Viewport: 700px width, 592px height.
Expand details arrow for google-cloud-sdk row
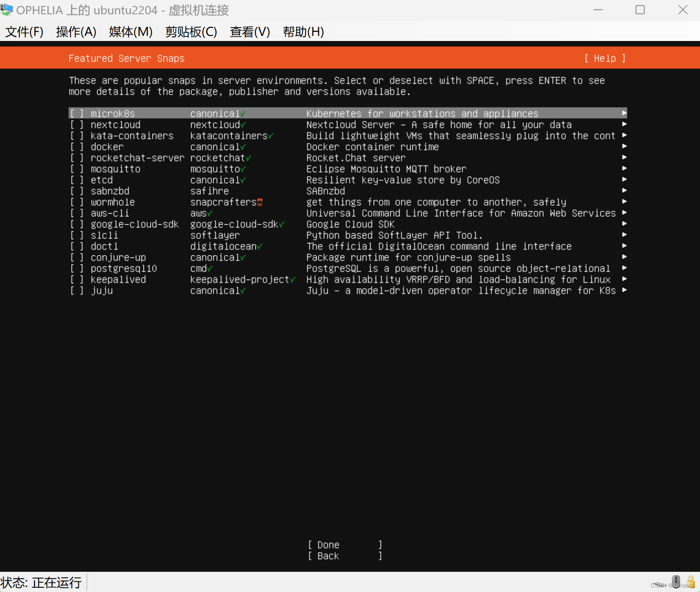pos(624,223)
